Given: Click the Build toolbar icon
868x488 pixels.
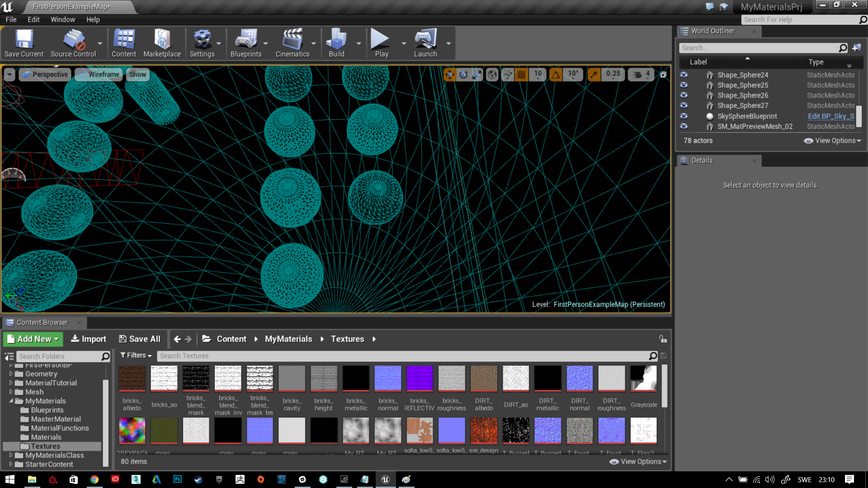Looking at the screenshot, I should (336, 43).
